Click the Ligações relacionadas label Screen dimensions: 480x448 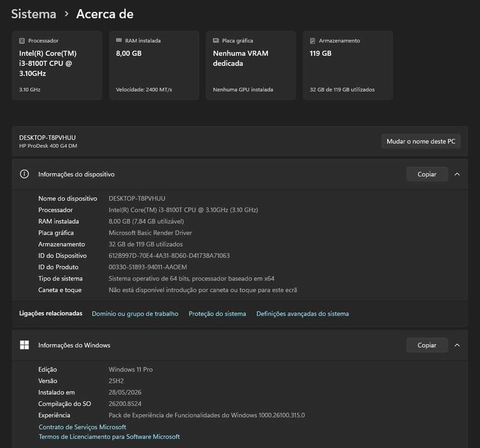pos(51,313)
